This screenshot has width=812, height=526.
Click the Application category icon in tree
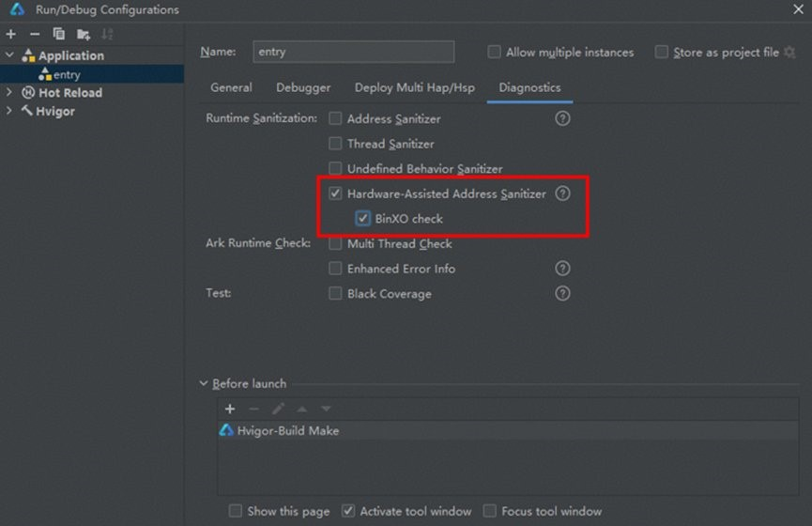[x=28, y=55]
